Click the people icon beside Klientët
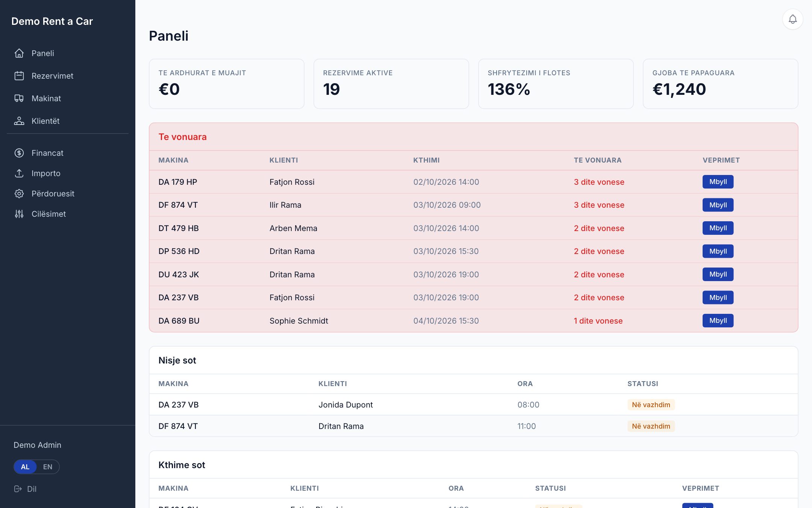This screenshot has width=812, height=508. point(19,121)
